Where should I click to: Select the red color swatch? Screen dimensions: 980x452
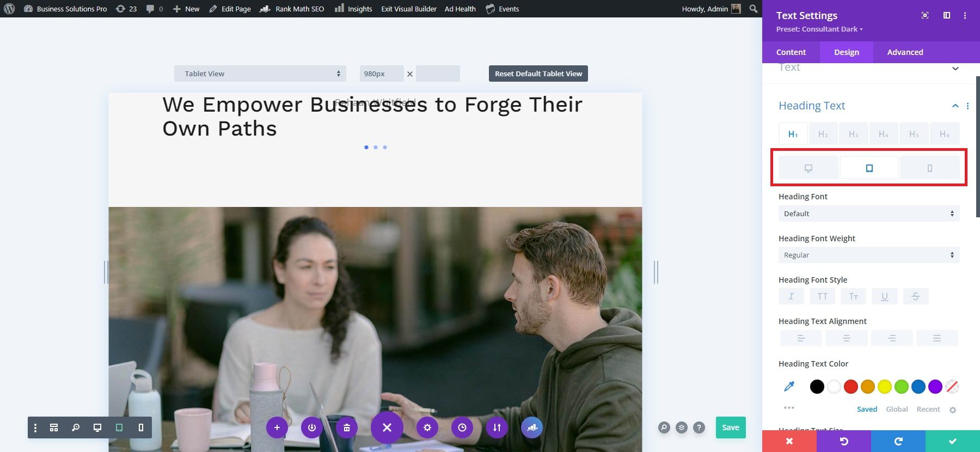click(850, 387)
